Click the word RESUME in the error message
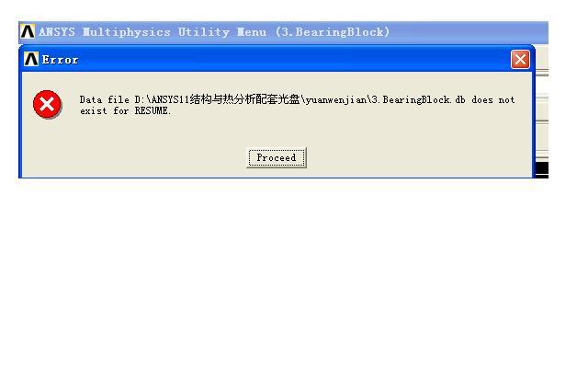 pos(153,110)
